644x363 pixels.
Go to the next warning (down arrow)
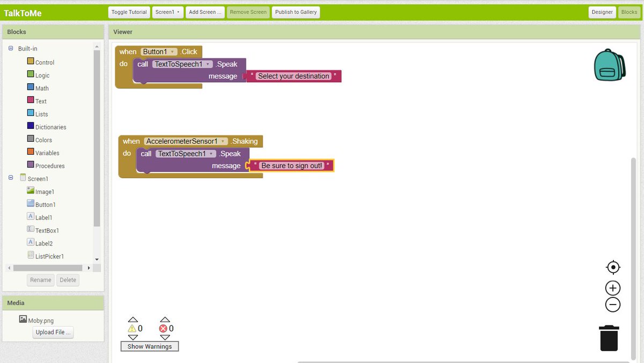point(133,338)
